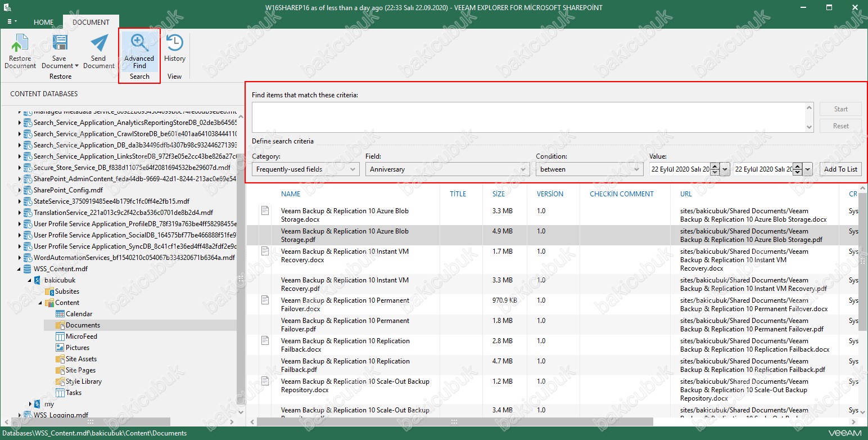
Task: Select the Site Pages library icon
Action: [60, 370]
